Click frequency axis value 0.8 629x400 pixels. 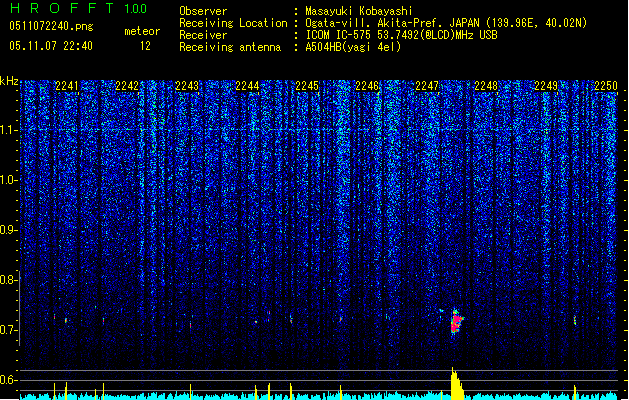(x=8, y=280)
